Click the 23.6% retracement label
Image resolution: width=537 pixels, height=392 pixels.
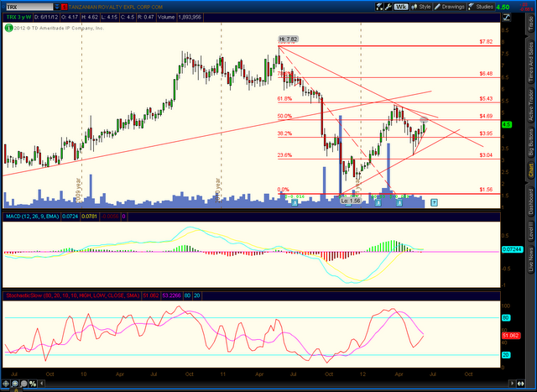pos(284,155)
